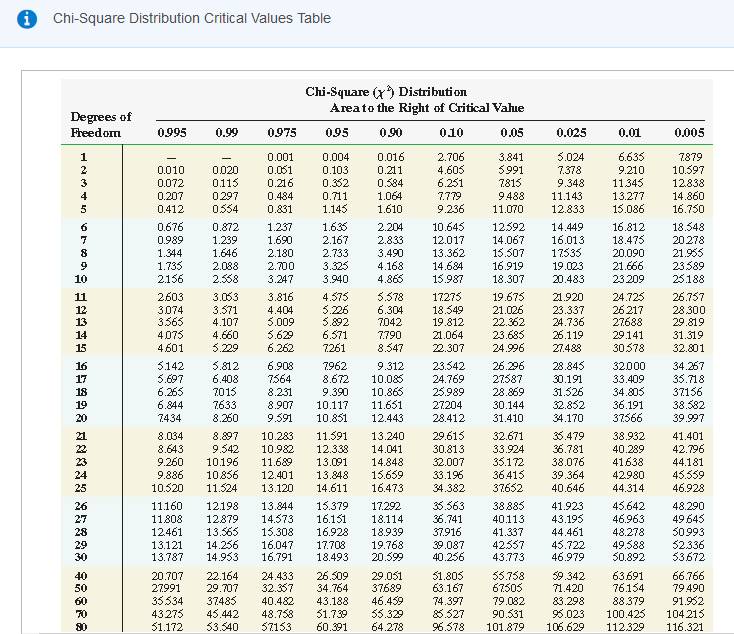
Task: Click degrees of freedom row label 40
Action: coord(81,576)
